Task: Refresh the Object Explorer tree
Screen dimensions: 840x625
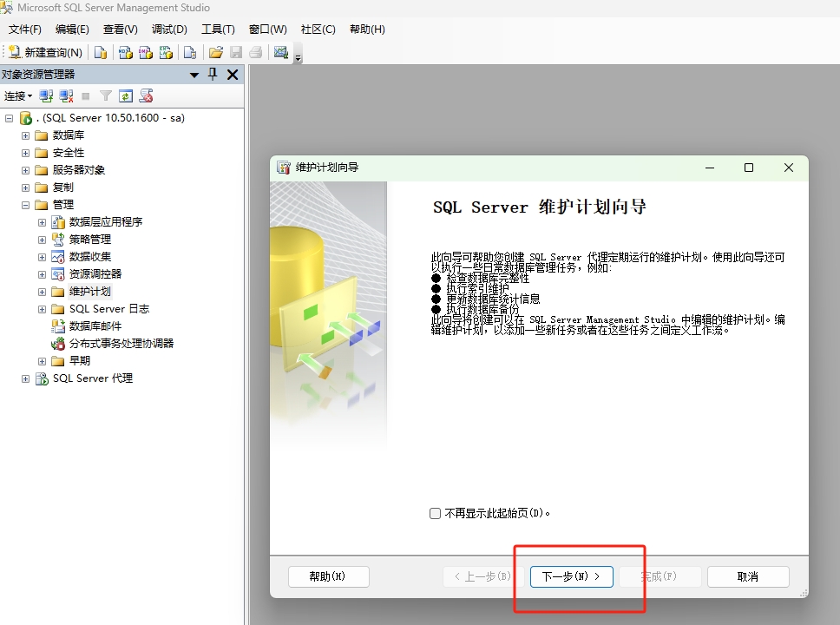Action: (x=125, y=96)
